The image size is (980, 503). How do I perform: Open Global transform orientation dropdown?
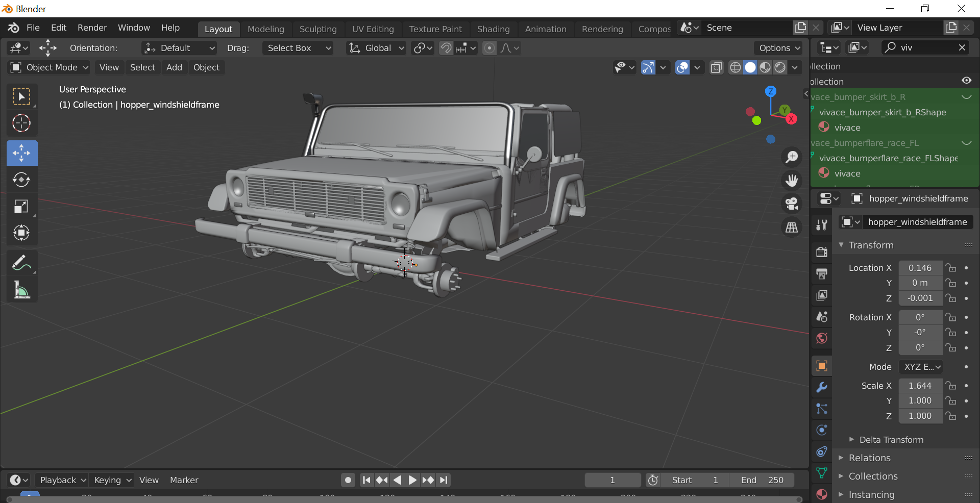tap(376, 48)
